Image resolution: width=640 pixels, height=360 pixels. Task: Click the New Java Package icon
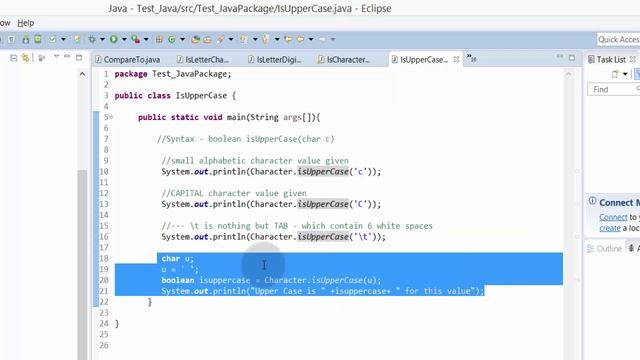[x=159, y=39]
